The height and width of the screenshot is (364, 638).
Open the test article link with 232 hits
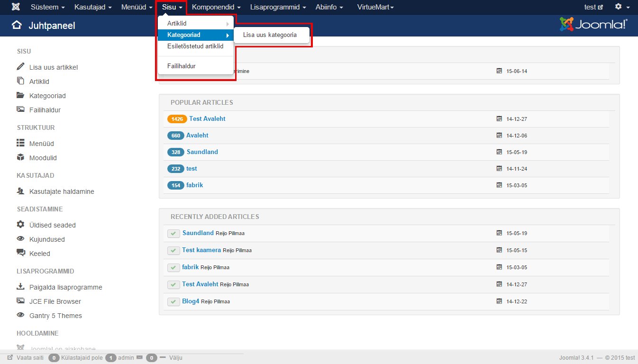click(191, 168)
